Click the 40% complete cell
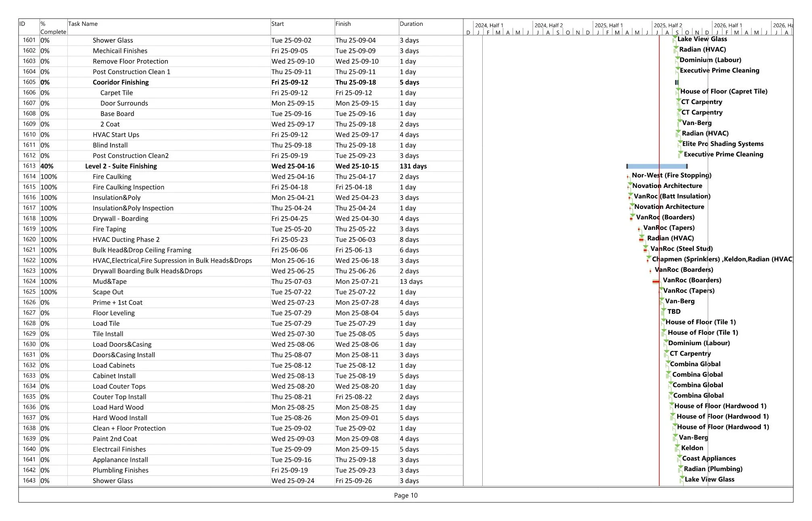The width and height of the screenshot is (812, 521). (x=47, y=166)
